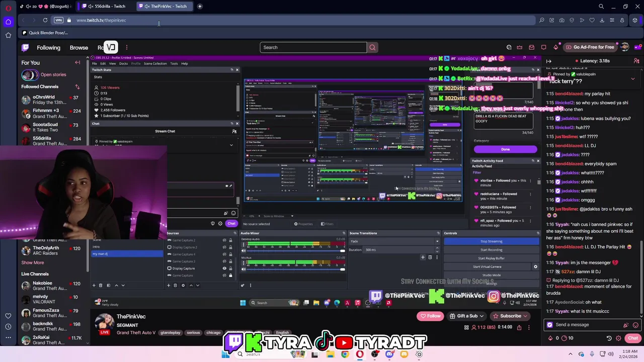Click the twitch.tv address bar URL
Image resolution: width=644 pixels, height=362 pixels.
tap(101, 20)
